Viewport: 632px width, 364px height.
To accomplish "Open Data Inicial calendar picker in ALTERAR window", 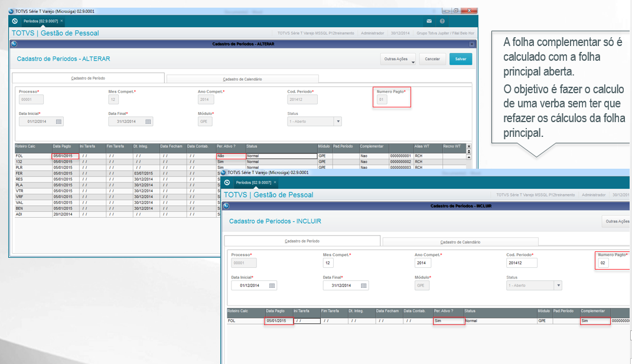I will [x=59, y=122].
